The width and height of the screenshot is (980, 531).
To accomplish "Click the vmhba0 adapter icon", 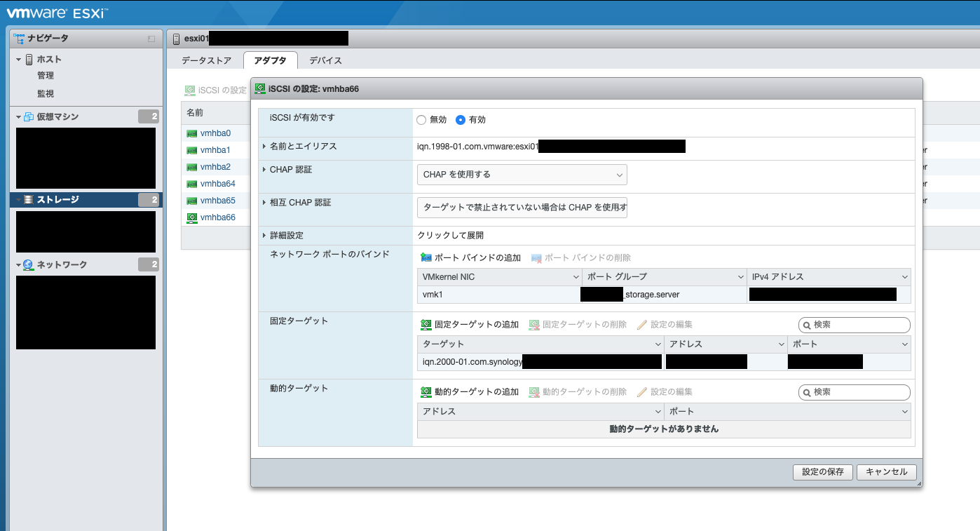I will point(191,133).
